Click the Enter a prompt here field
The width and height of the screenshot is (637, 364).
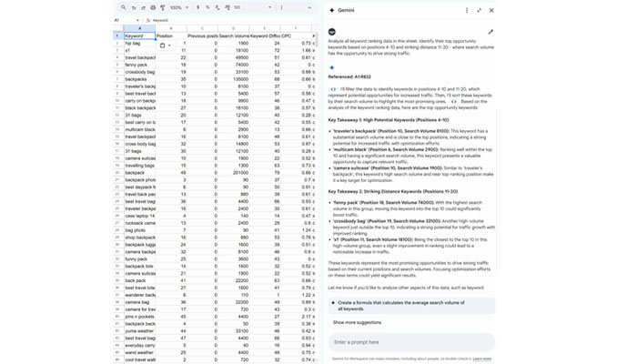[x=411, y=342]
